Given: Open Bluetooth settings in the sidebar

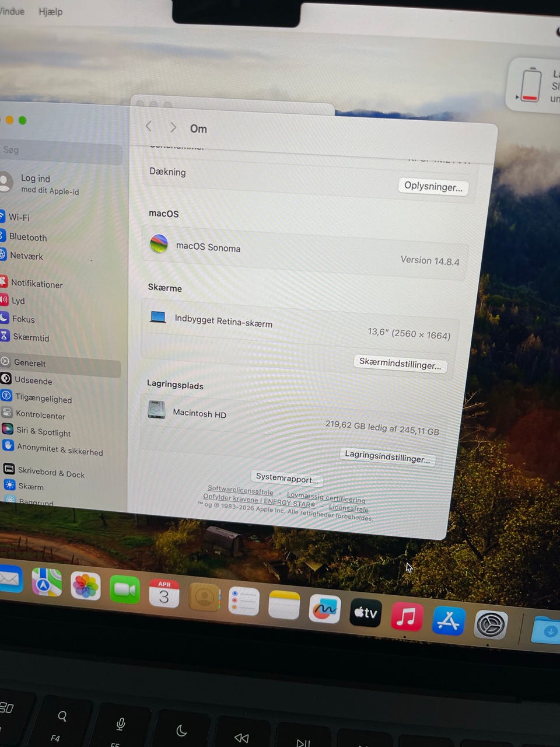Looking at the screenshot, I should pos(23,237).
